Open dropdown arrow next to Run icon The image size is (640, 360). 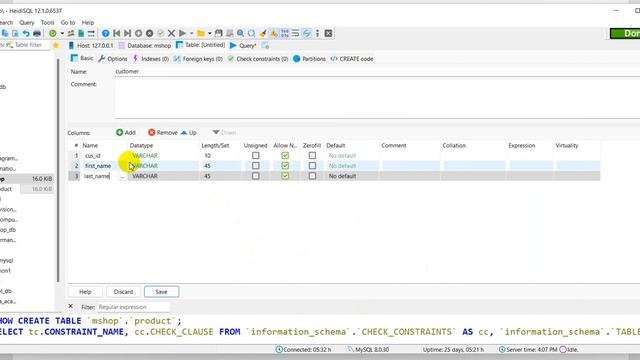191,33
